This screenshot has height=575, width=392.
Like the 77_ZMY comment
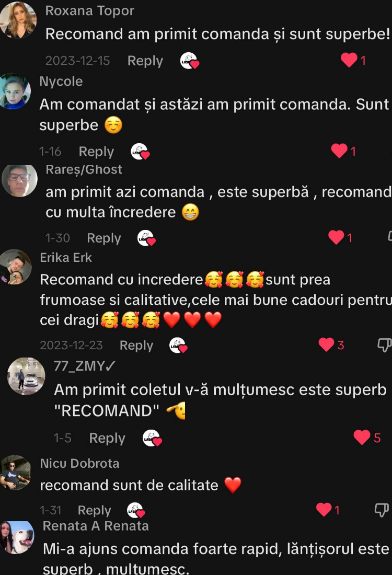(362, 437)
